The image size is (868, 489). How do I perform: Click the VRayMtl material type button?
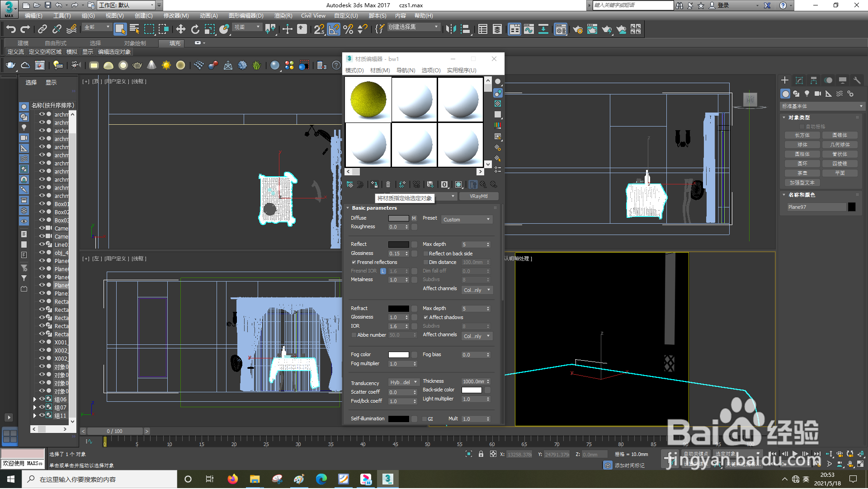[478, 197]
